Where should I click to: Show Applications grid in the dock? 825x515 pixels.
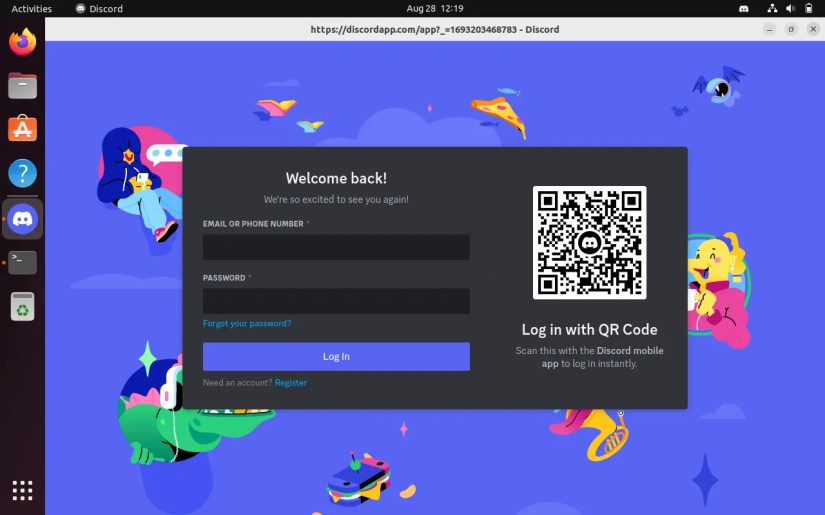[23, 490]
